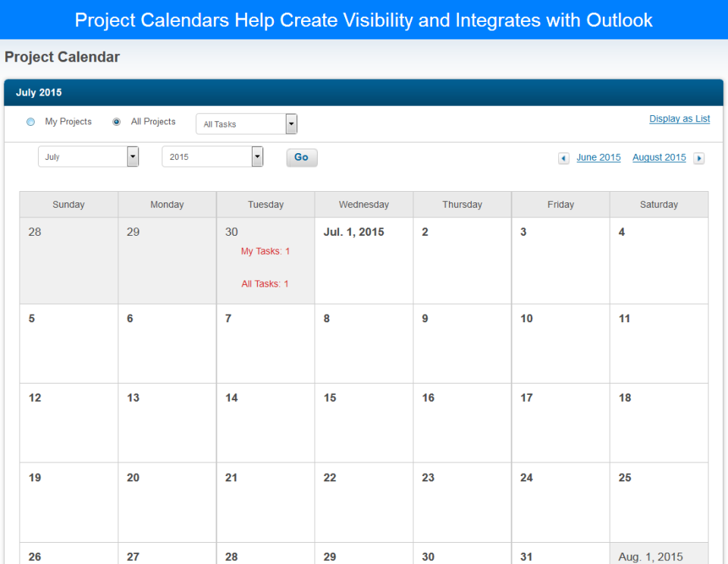Go to June 2015 link
The width and height of the screenshot is (728, 564).
click(598, 158)
